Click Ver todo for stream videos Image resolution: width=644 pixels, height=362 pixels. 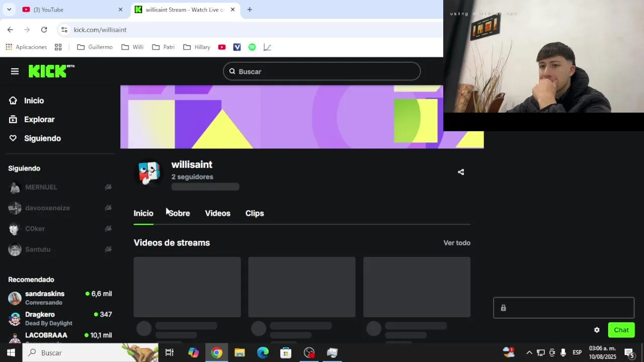point(457,243)
